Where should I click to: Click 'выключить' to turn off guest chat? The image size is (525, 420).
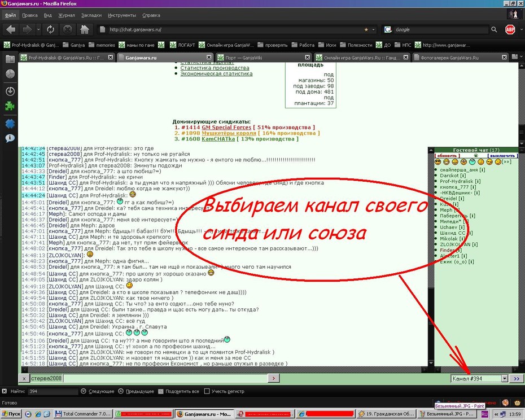click(502, 156)
